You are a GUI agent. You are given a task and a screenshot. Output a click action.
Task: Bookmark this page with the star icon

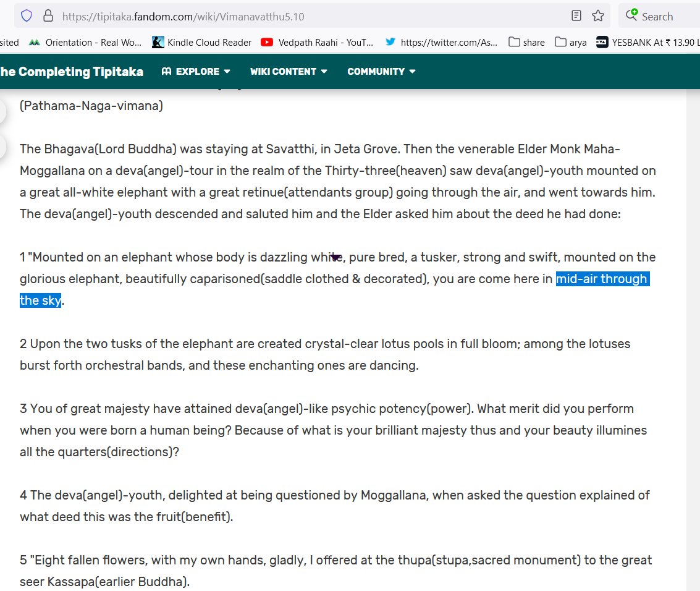click(x=598, y=16)
